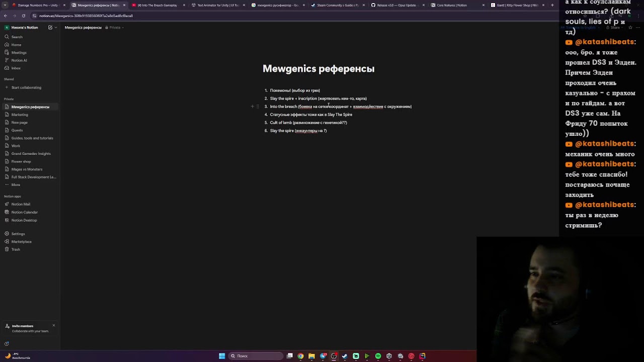Switch to Damage Numbers Pro browser tab

38,5
